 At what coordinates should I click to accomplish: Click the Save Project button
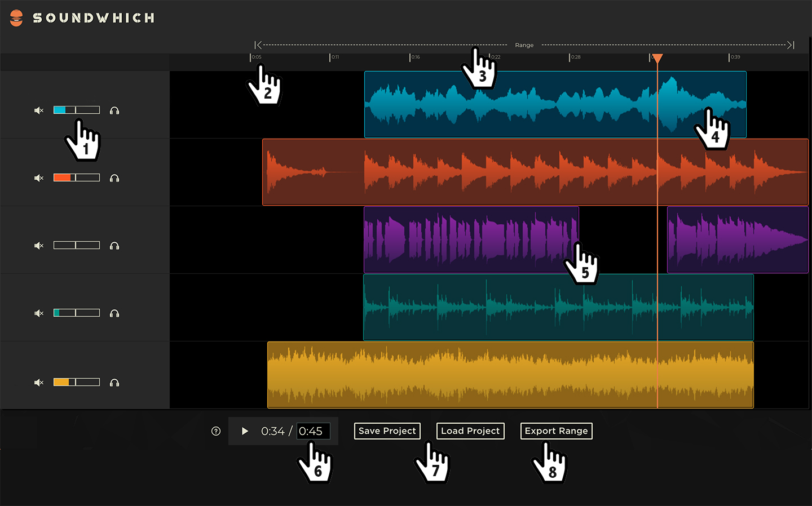(387, 431)
